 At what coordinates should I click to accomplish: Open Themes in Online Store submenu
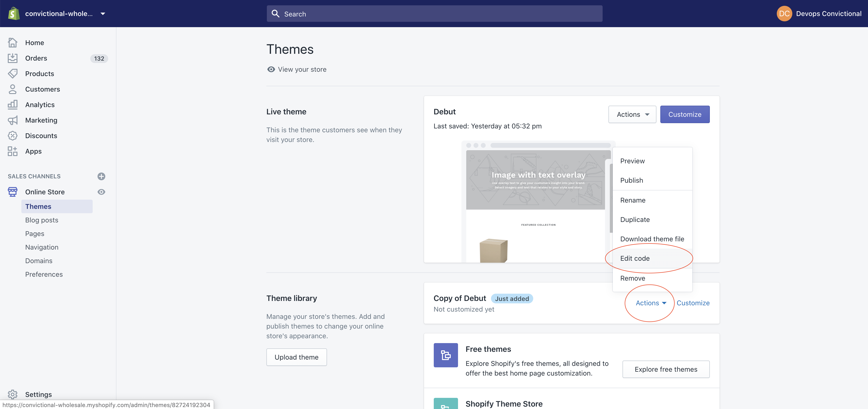pos(57,206)
